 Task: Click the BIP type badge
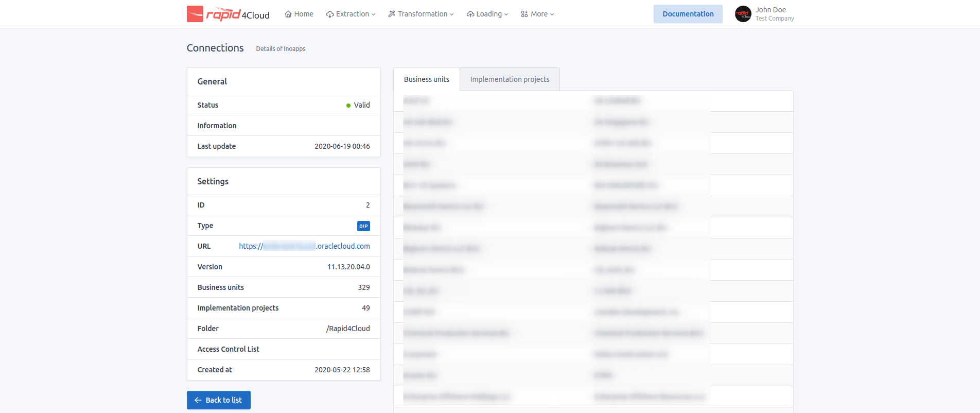coord(363,226)
